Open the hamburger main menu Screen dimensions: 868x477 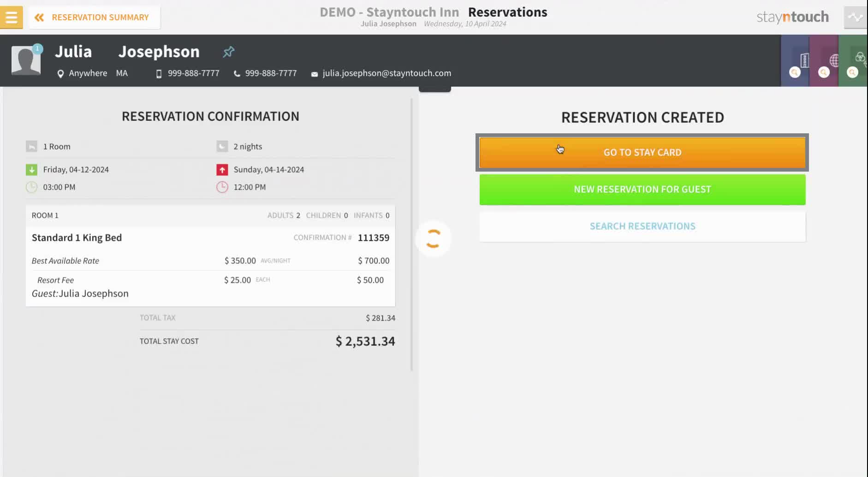(11, 17)
